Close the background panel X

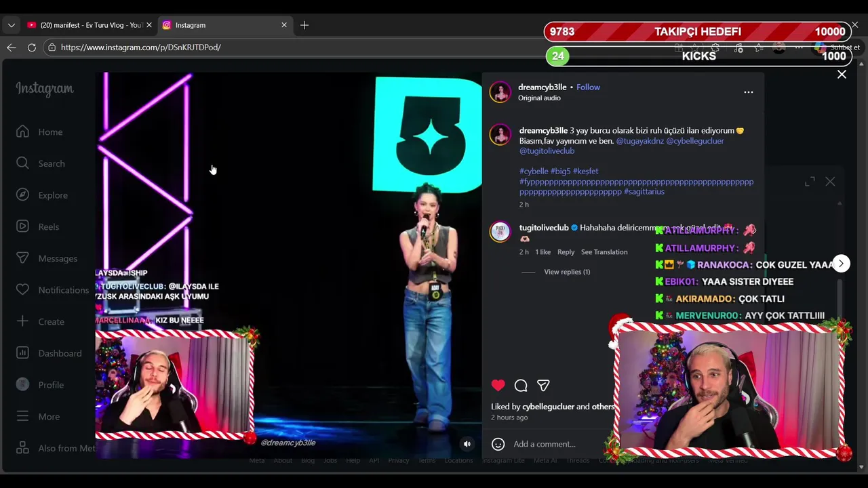[830, 182]
